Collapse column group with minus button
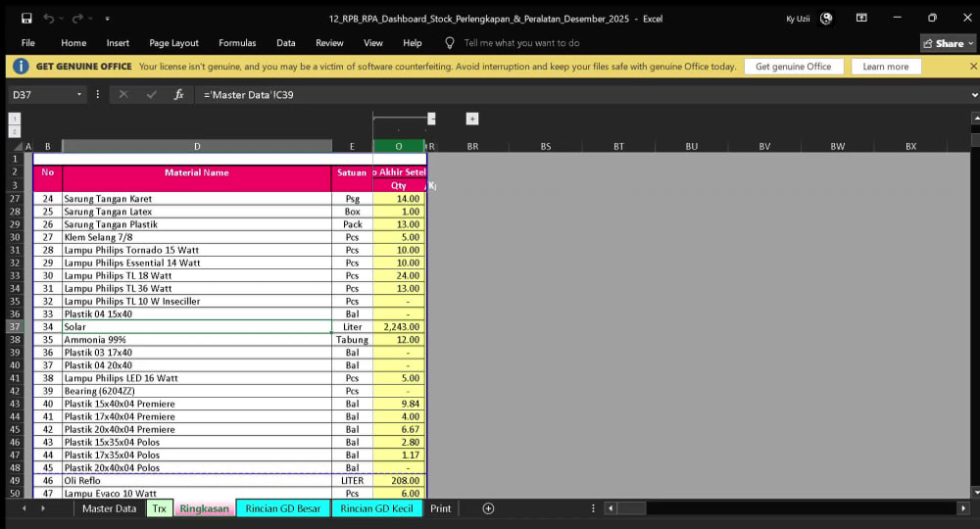Screen dimensions: 980x529 431,119
